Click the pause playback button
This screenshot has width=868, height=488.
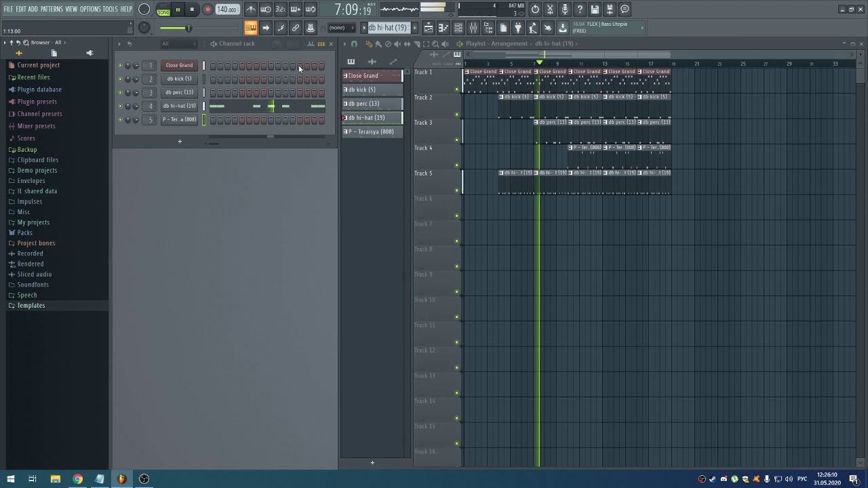[178, 9]
